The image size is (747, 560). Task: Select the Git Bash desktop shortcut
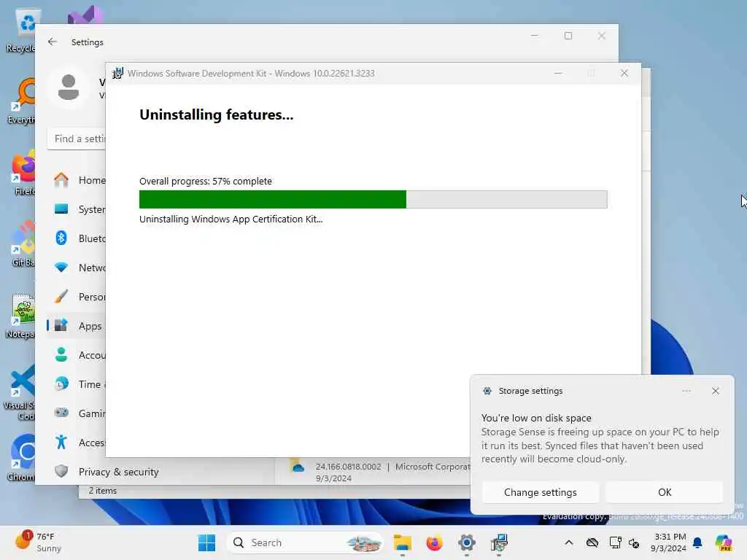point(23,244)
